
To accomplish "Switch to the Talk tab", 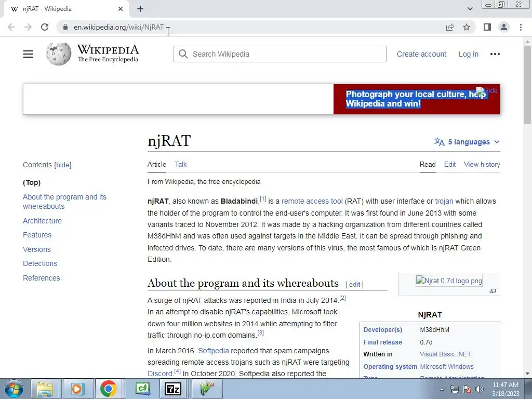I will (x=180, y=164).
